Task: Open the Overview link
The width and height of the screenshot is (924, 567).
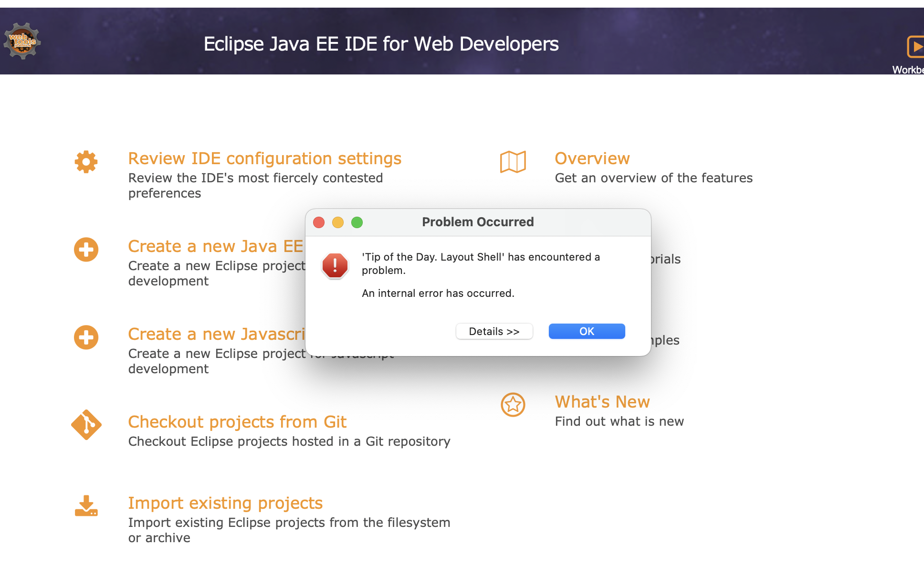Action: coord(592,158)
